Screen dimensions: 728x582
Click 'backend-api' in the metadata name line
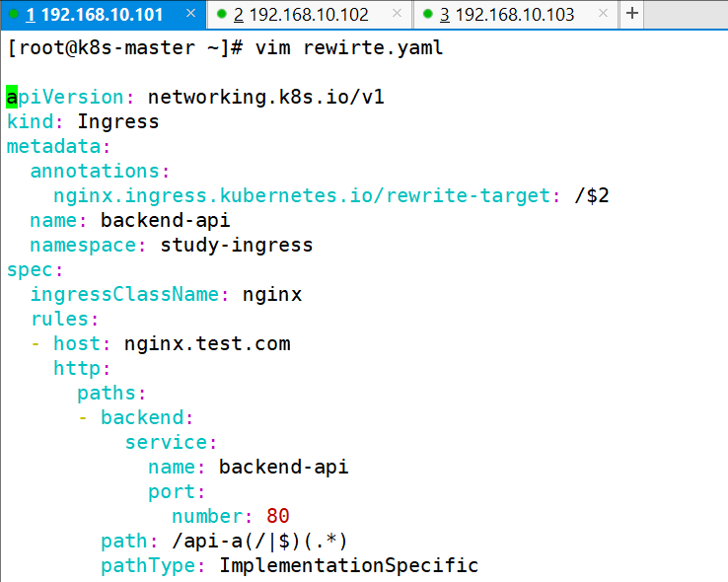pyautogui.click(x=166, y=220)
